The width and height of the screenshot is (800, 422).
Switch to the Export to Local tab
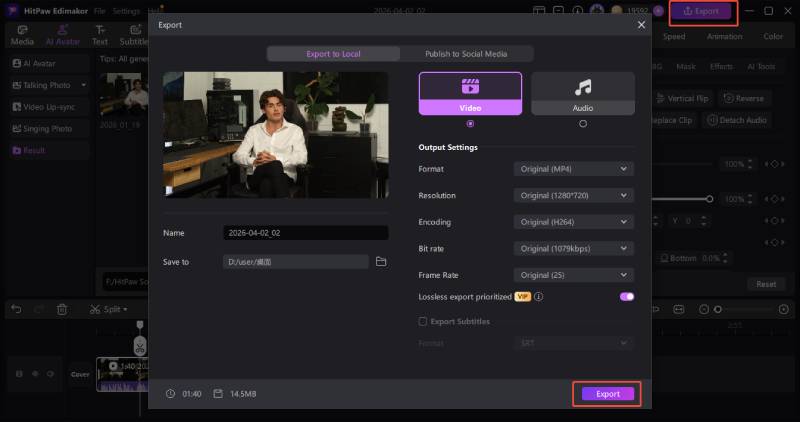point(333,54)
